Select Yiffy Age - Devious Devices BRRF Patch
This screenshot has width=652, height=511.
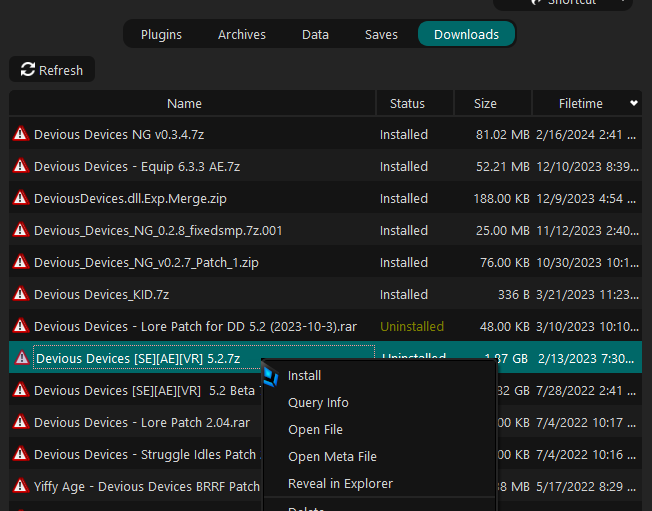pyautogui.click(x=147, y=486)
